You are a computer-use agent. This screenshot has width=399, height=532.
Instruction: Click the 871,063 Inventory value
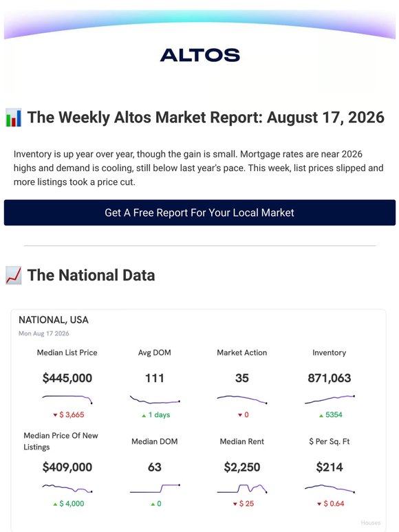330,378
